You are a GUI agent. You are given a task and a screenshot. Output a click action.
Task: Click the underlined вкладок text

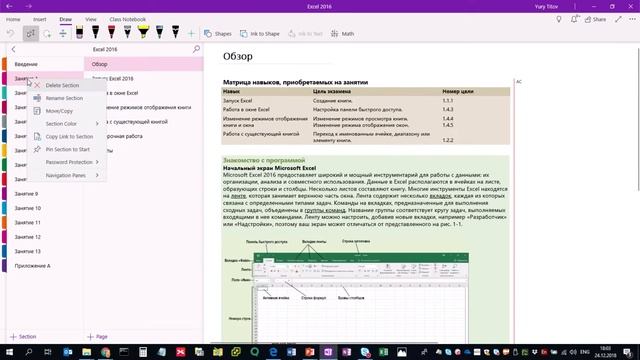[x=440, y=196]
